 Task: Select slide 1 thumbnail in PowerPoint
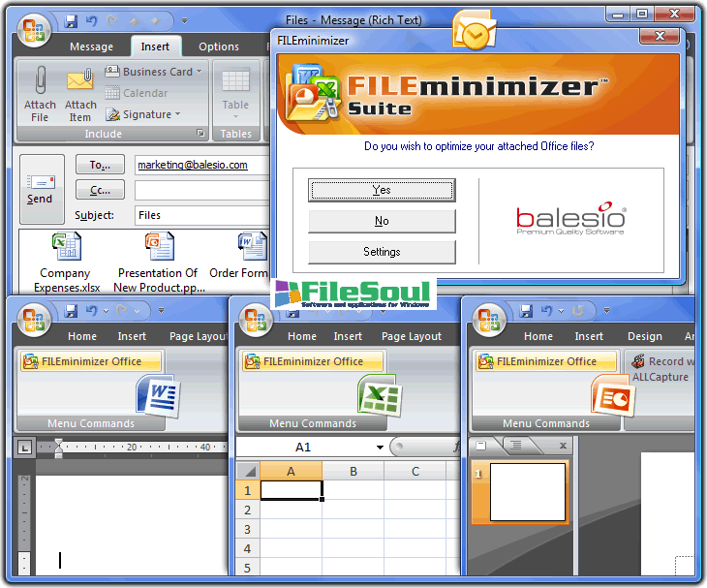coord(528,491)
